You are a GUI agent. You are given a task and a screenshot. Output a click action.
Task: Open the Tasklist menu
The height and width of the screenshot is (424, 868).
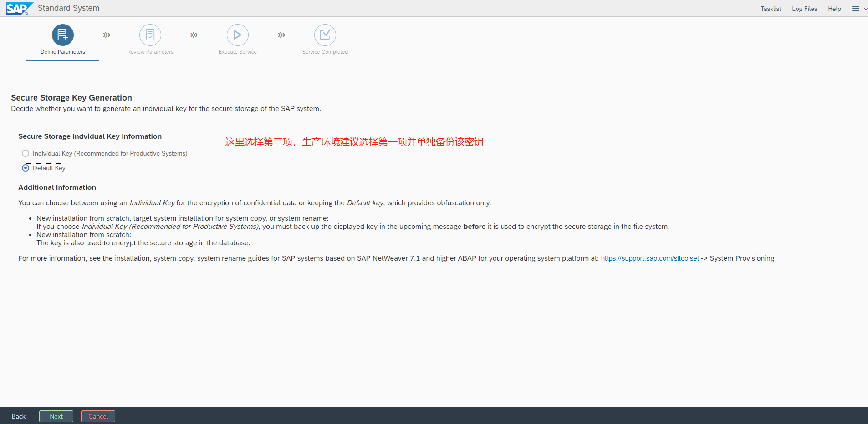(x=771, y=9)
